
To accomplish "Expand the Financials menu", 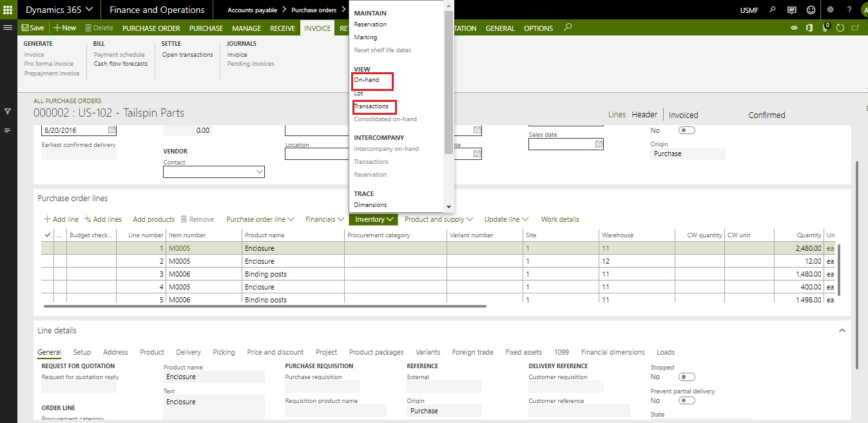I will coord(325,219).
